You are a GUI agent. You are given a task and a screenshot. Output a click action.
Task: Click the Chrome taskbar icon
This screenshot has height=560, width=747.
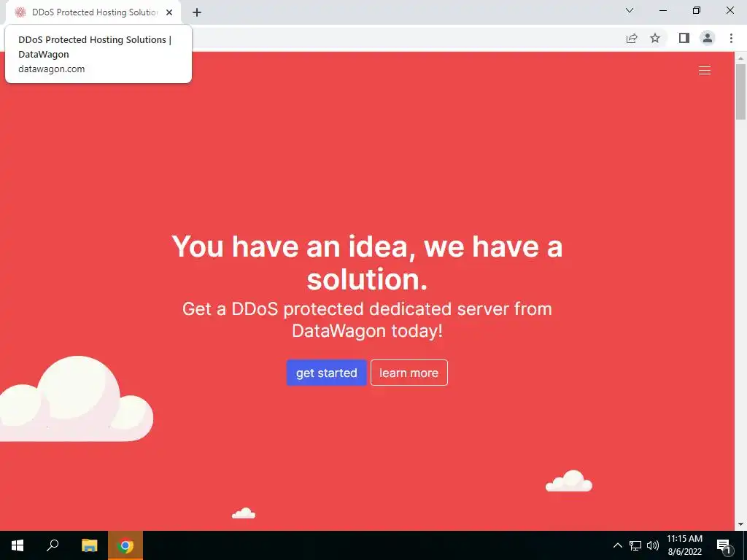pos(125,545)
